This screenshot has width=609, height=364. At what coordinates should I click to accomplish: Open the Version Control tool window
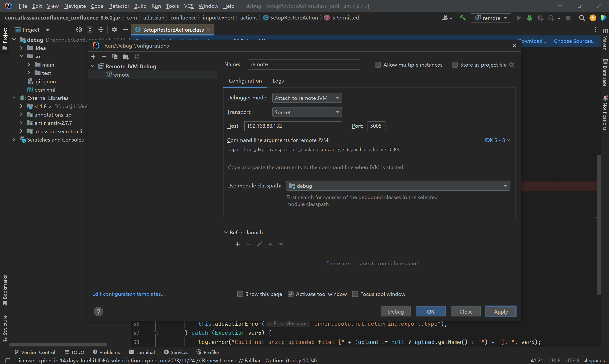point(35,352)
